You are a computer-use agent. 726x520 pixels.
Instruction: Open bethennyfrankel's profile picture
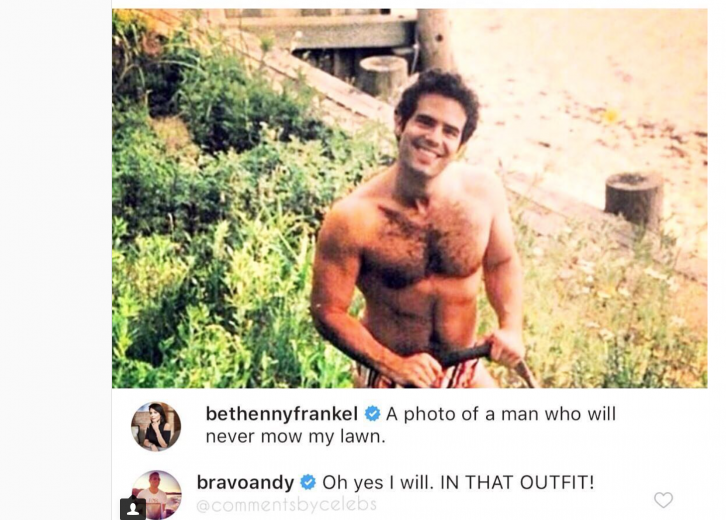coord(156,426)
